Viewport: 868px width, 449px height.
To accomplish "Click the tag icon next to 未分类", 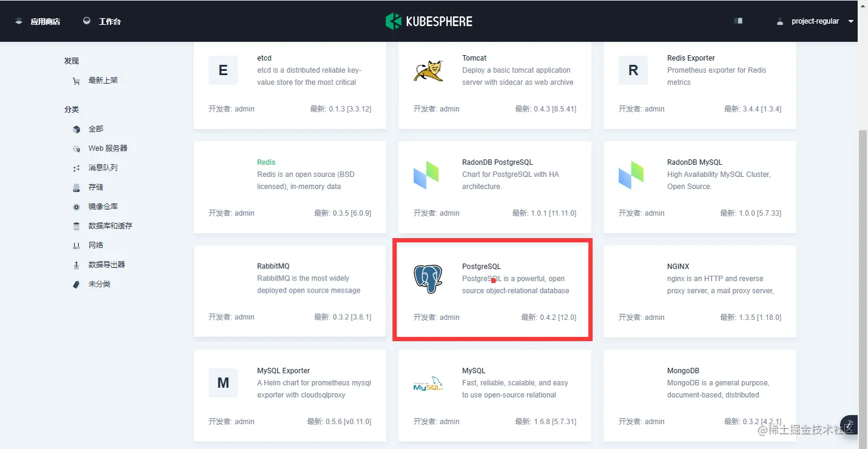I will coord(76,284).
